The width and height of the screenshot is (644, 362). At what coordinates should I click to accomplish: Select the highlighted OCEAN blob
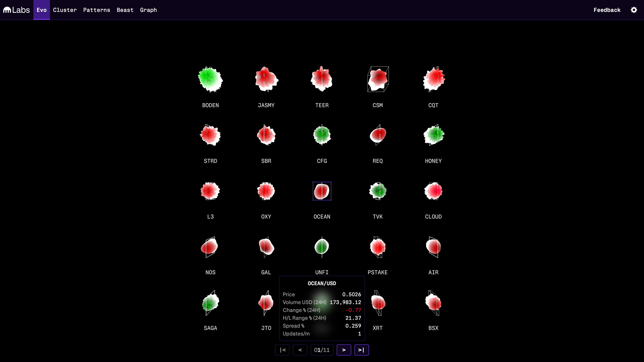click(x=322, y=191)
